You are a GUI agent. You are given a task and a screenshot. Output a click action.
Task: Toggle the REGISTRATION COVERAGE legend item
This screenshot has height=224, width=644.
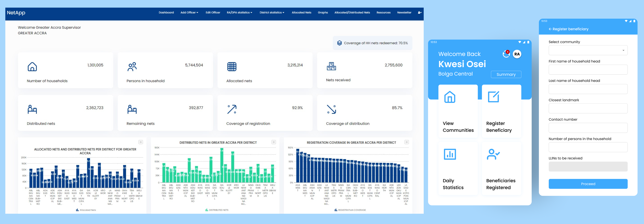pos(351,210)
